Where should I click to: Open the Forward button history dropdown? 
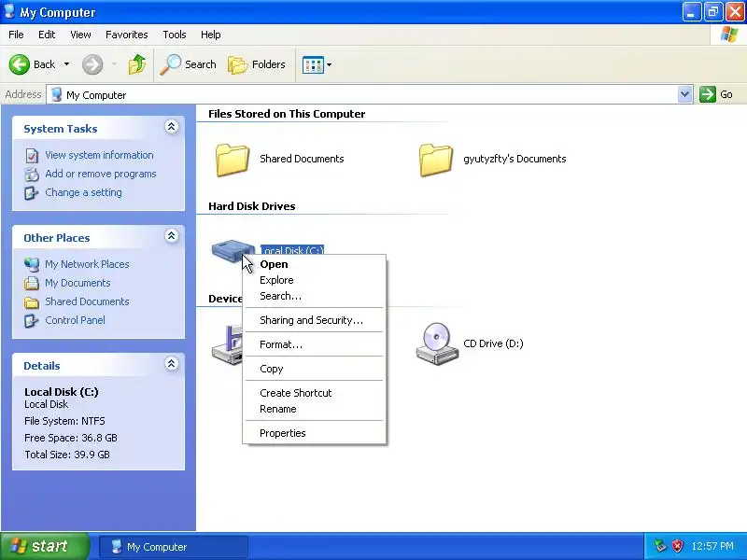(114, 64)
